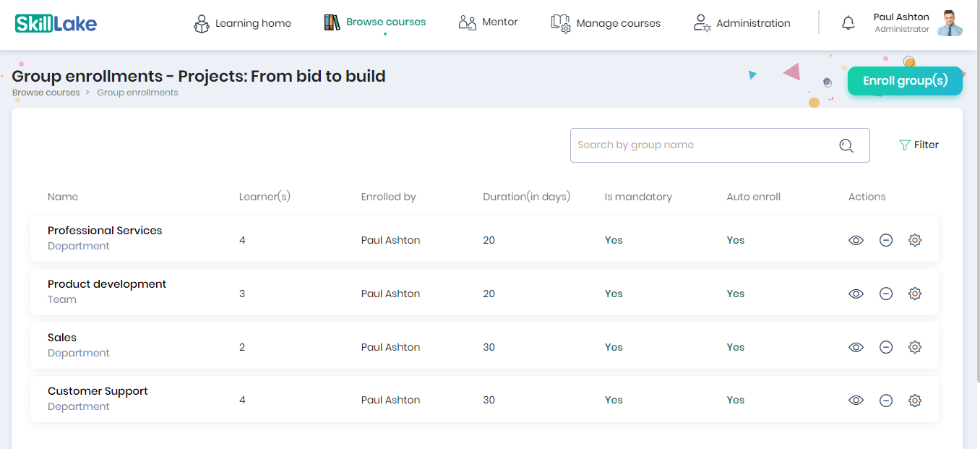Click the Administration user-gear icon

click(702, 23)
